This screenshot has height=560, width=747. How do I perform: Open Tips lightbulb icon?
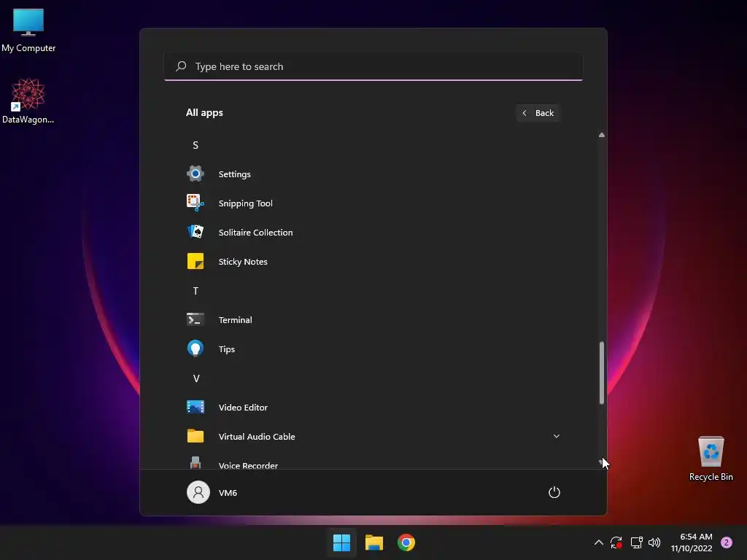click(196, 349)
